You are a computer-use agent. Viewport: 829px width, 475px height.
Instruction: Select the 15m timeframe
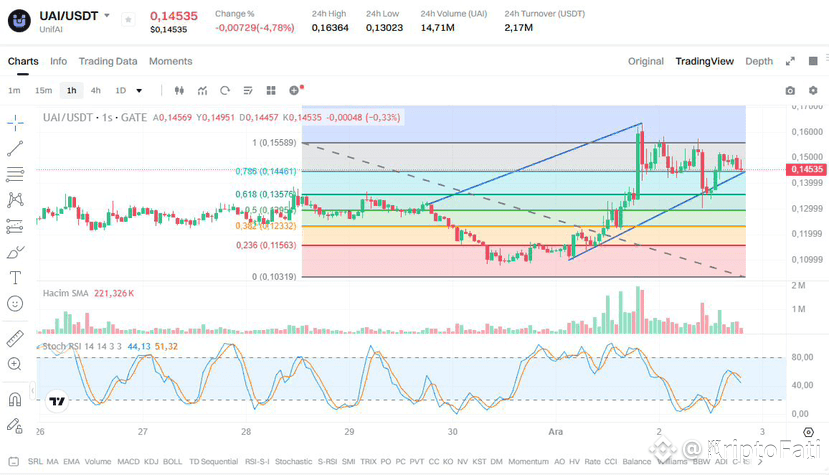[43, 90]
